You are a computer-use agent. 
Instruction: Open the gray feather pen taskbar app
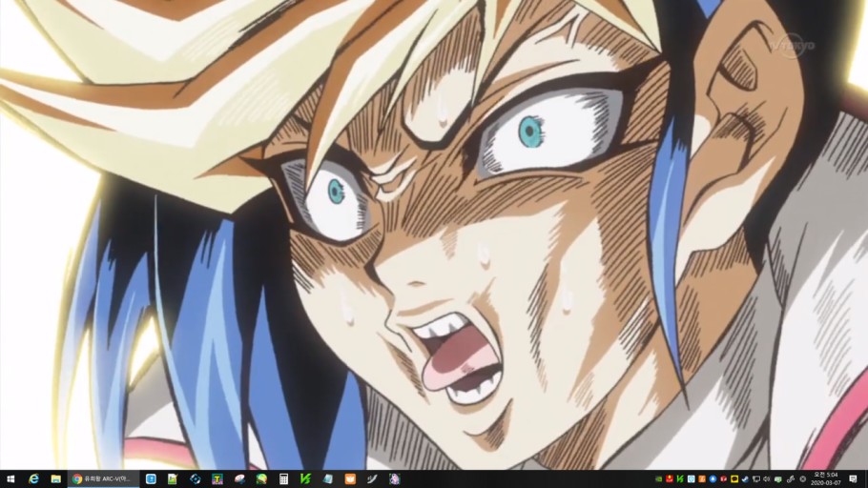[x=372, y=479]
